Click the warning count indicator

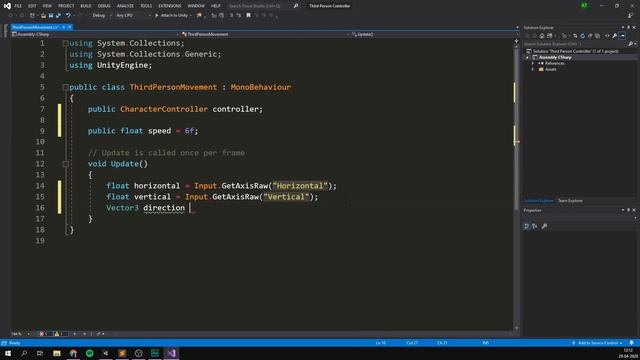click(59, 334)
